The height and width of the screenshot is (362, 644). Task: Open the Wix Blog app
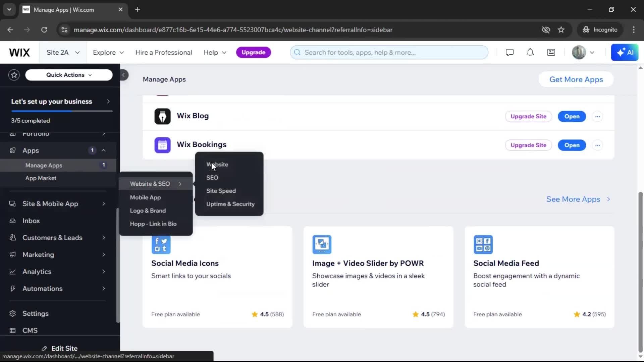pyautogui.click(x=572, y=117)
